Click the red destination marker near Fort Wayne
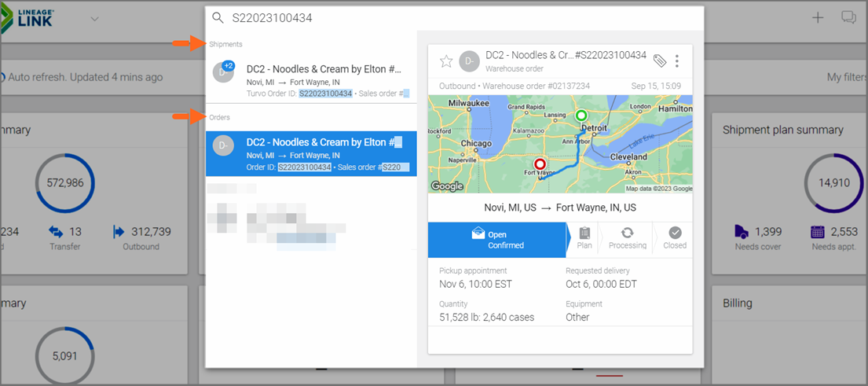The height and width of the screenshot is (386, 868). click(540, 164)
